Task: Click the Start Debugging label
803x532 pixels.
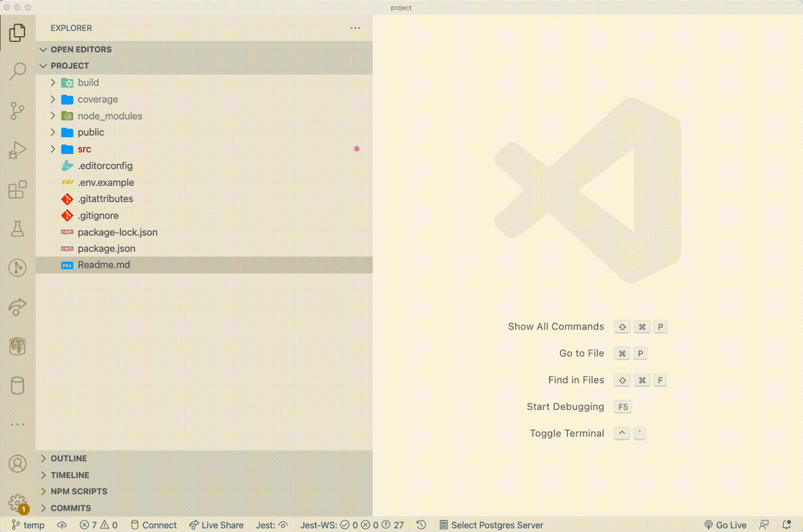Action: pyautogui.click(x=565, y=407)
